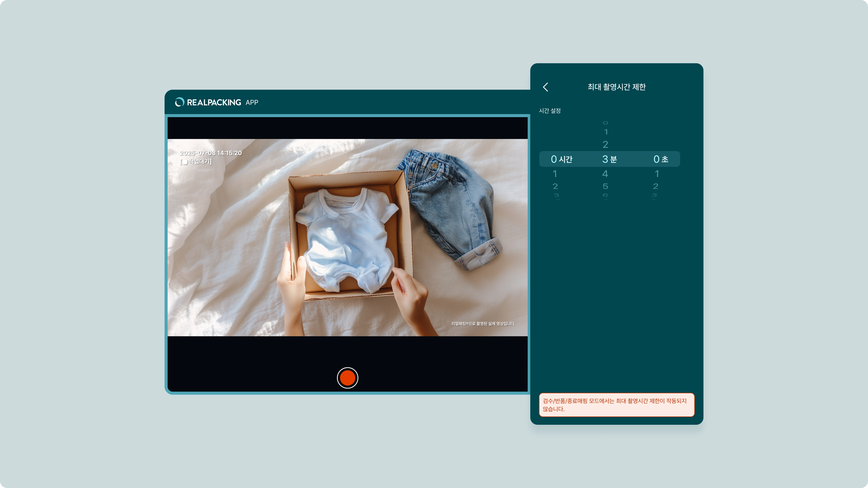Click the 작업대기 status indicator
Screen dimensions: 868x488
tap(196, 162)
